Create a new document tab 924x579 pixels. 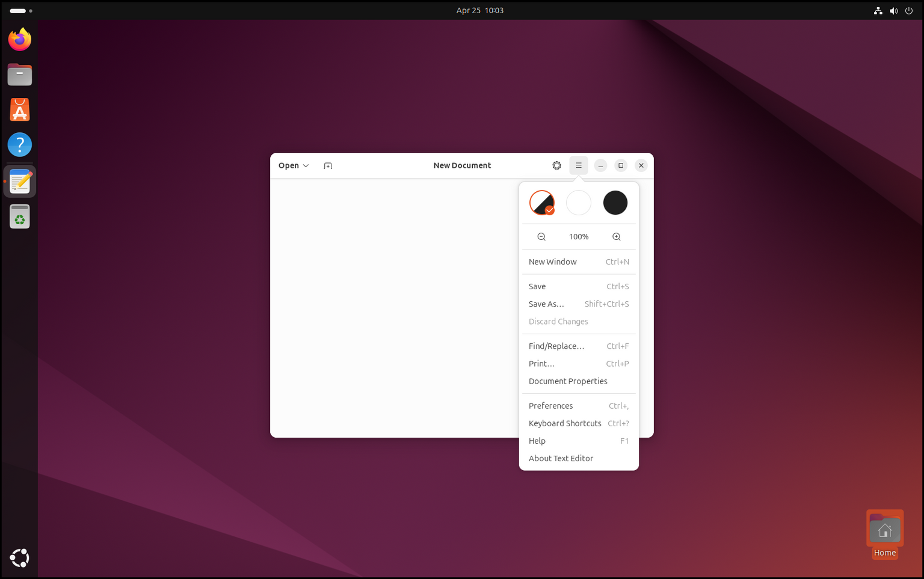[328, 165]
